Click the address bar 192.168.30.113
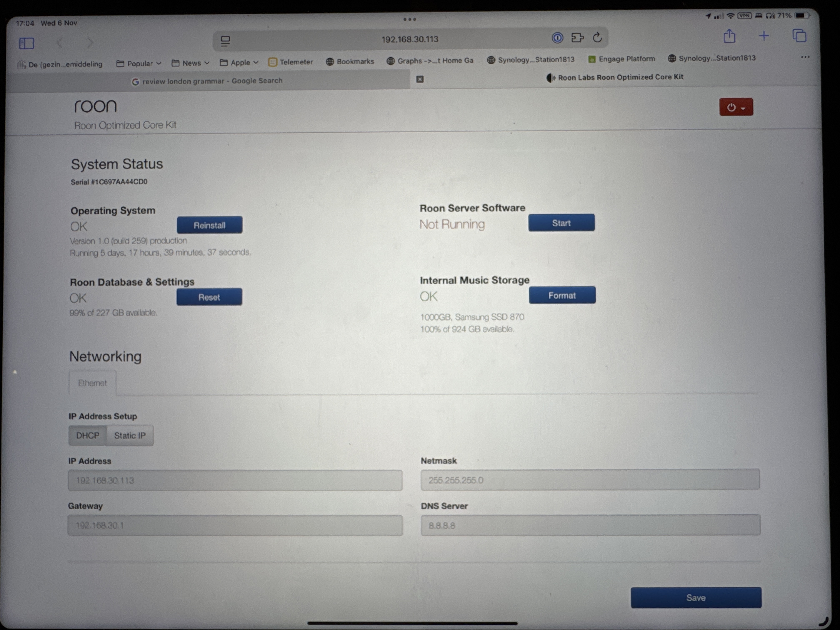The image size is (840, 630). pyautogui.click(x=410, y=39)
